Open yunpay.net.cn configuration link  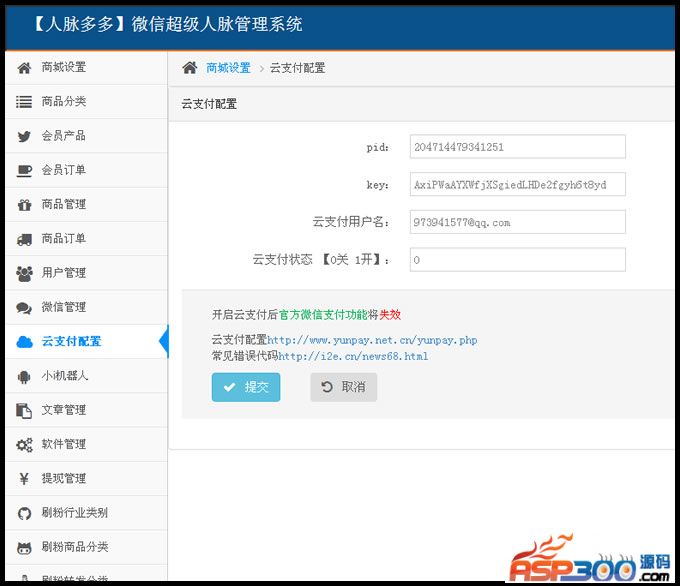(372, 340)
